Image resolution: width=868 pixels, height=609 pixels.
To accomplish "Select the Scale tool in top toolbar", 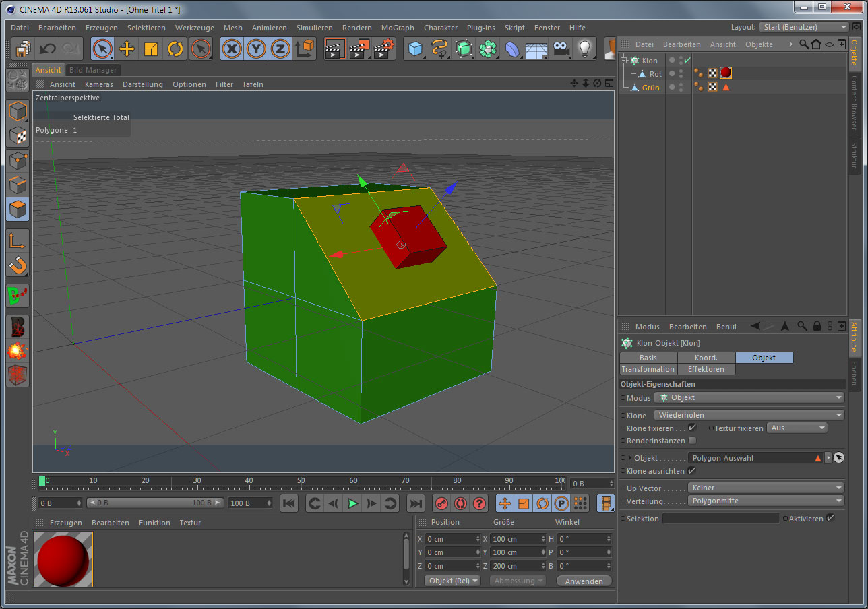I will [x=151, y=49].
